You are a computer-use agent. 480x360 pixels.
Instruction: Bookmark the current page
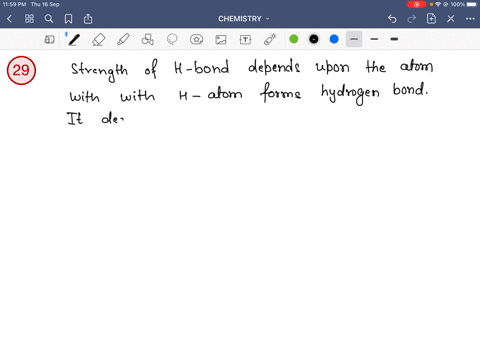[68, 19]
